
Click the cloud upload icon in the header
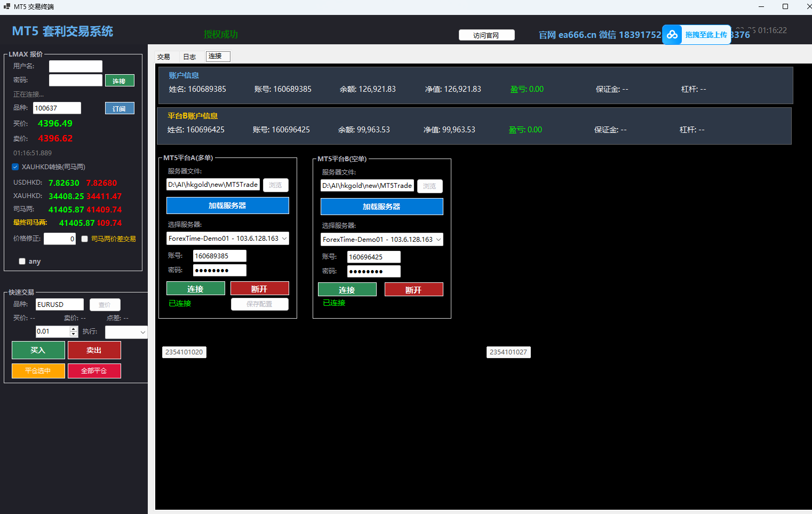point(672,35)
